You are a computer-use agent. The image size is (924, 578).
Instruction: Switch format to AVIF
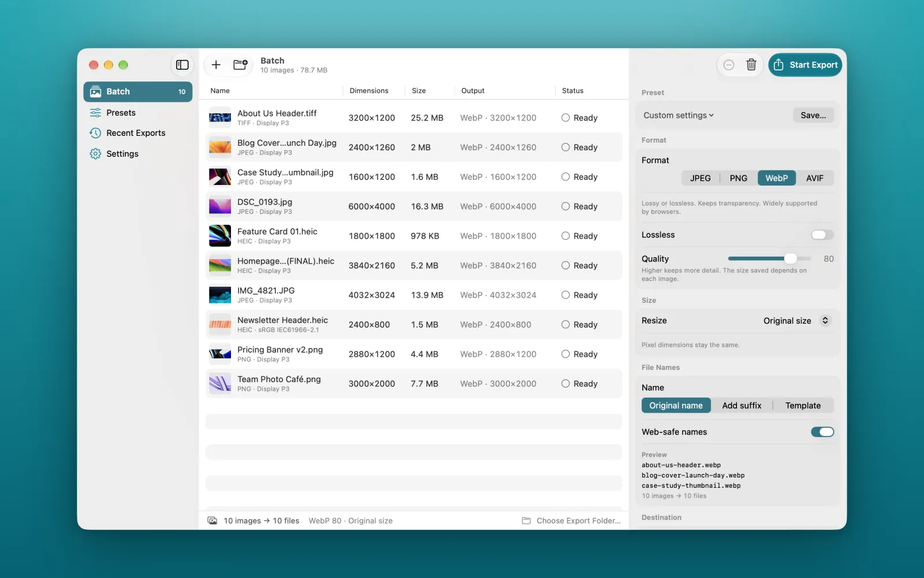point(814,178)
